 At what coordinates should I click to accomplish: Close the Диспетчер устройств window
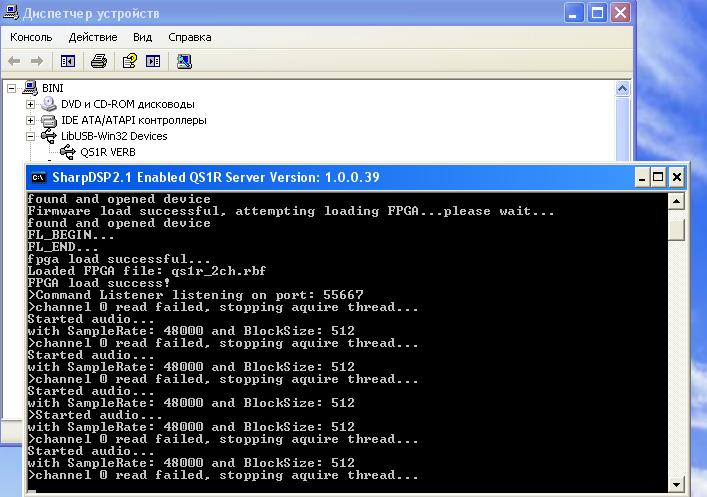[620, 13]
